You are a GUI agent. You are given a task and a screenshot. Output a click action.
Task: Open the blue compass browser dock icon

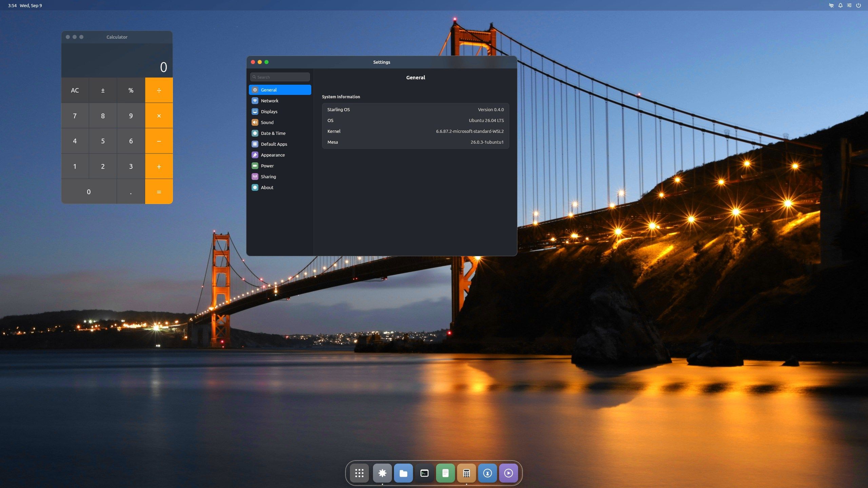pos(488,473)
